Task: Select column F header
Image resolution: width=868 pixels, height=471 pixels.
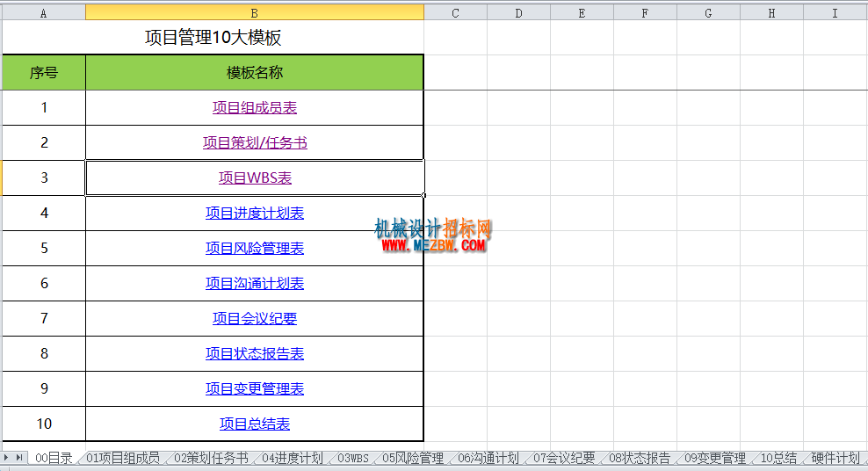Action: 645,12
